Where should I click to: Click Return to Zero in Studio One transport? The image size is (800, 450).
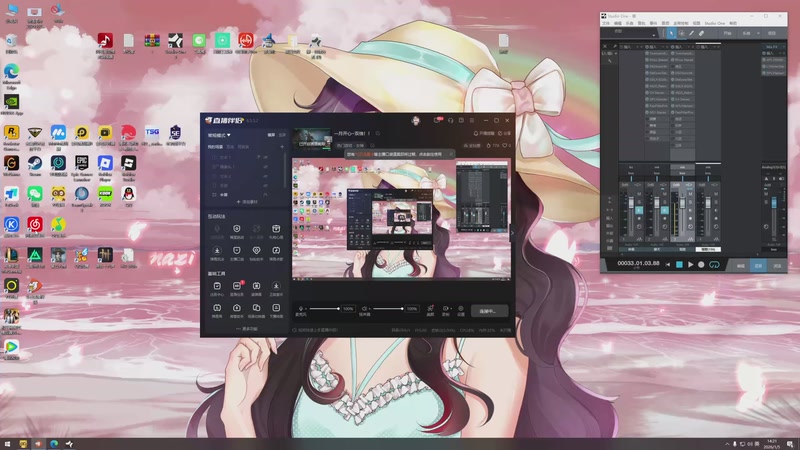(668, 264)
